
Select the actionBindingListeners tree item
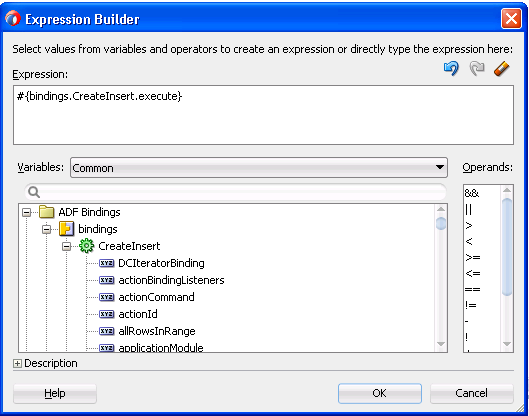(x=171, y=280)
